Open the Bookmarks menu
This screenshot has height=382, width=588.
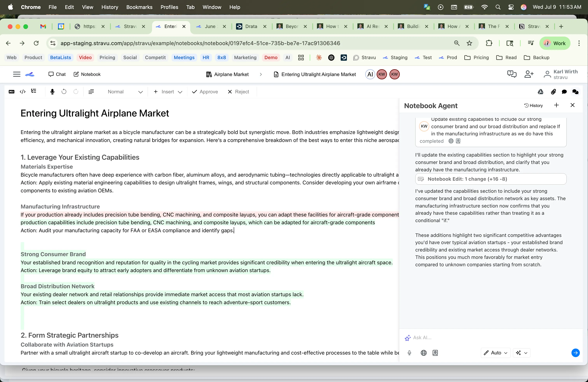[x=139, y=7]
